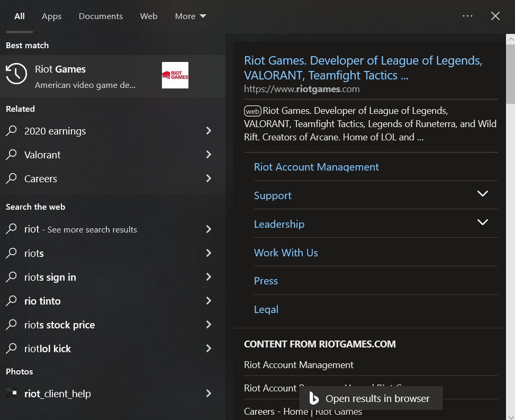
Task: Click the riot_client_help photo file icon
Action: point(11,393)
